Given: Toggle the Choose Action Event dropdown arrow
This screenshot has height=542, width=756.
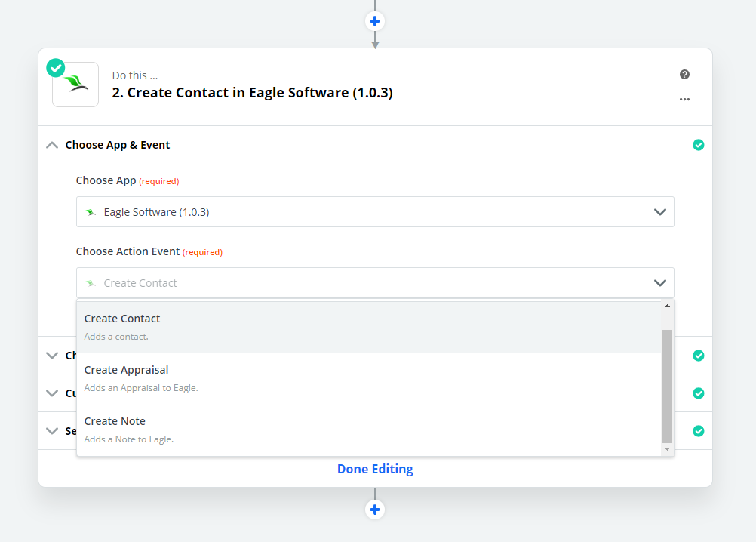Looking at the screenshot, I should pyautogui.click(x=659, y=283).
